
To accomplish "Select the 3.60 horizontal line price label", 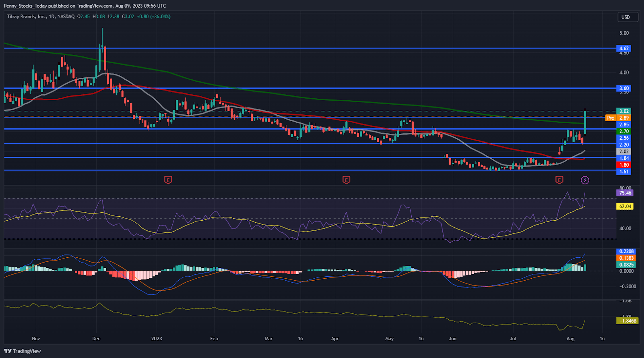I will coord(624,88).
